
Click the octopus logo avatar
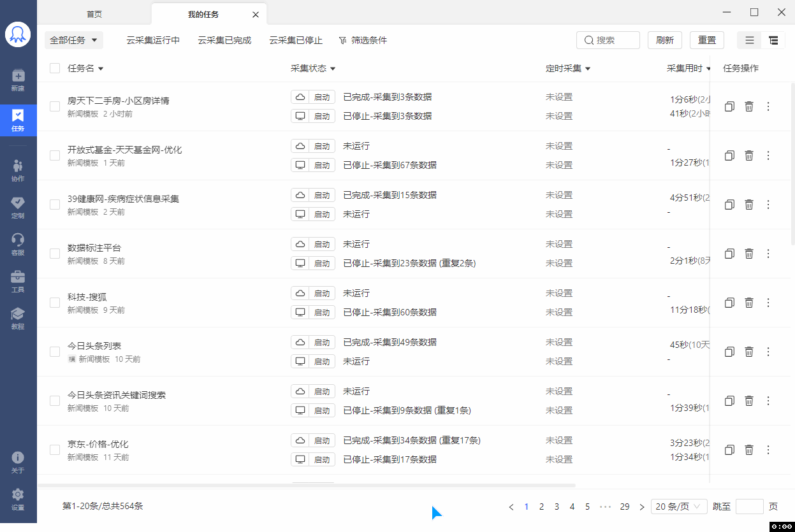coord(18,34)
